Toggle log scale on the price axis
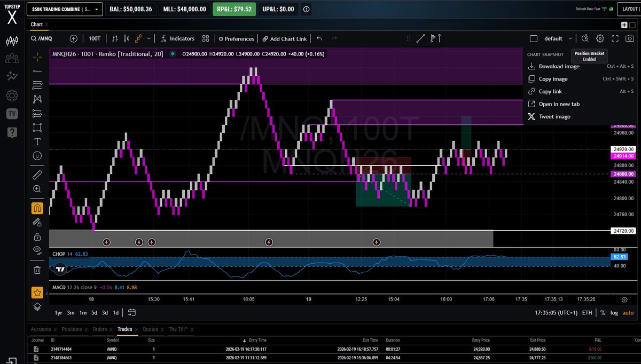Image resolution: width=641 pixels, height=364 pixels. (614, 313)
